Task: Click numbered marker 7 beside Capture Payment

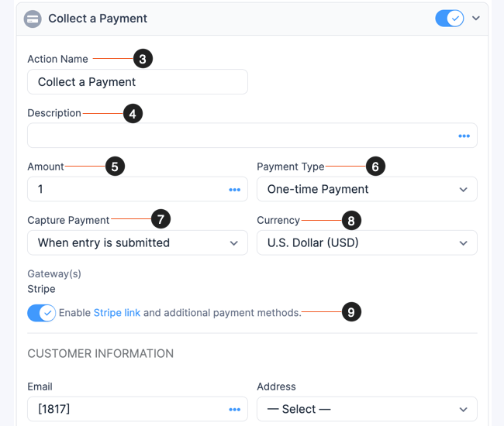Action: coord(161,220)
